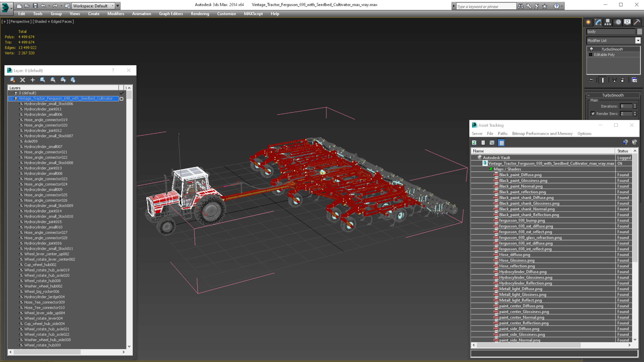Open the Workspace: Default dropdown
The height and width of the screenshot is (362, 644).
point(93,6)
